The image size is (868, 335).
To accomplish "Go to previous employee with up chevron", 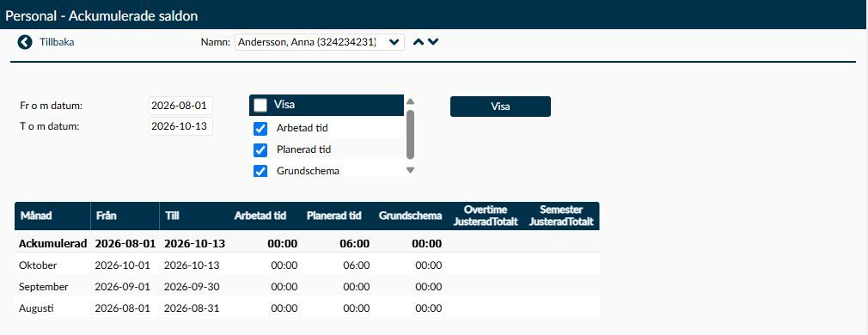I will pos(419,42).
